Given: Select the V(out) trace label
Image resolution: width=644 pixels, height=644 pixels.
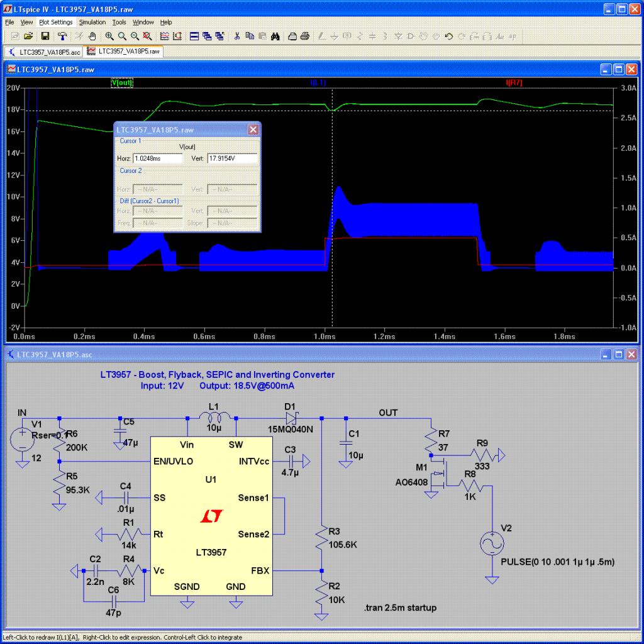Looking at the screenshot, I should point(122,82).
